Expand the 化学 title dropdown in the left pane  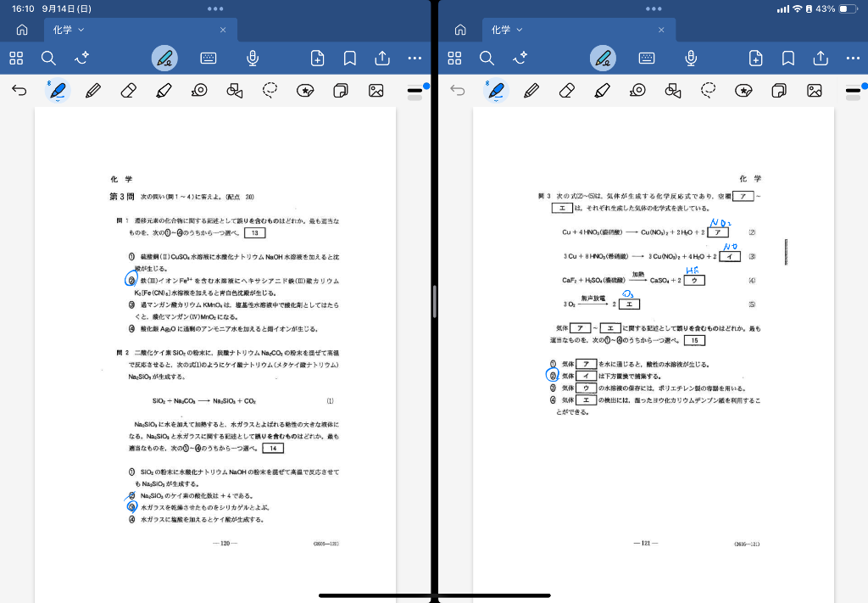pyautogui.click(x=81, y=30)
